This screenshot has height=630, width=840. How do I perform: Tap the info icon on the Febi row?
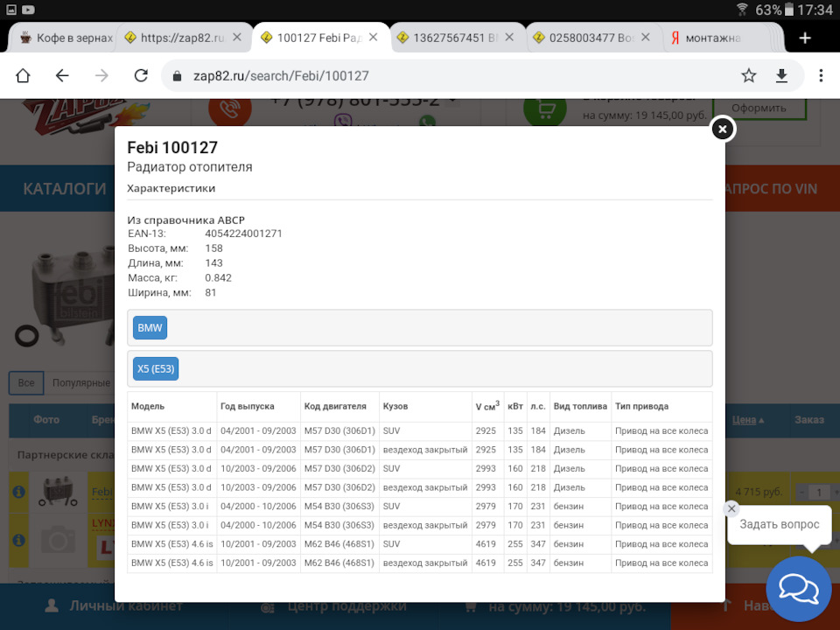(x=18, y=491)
